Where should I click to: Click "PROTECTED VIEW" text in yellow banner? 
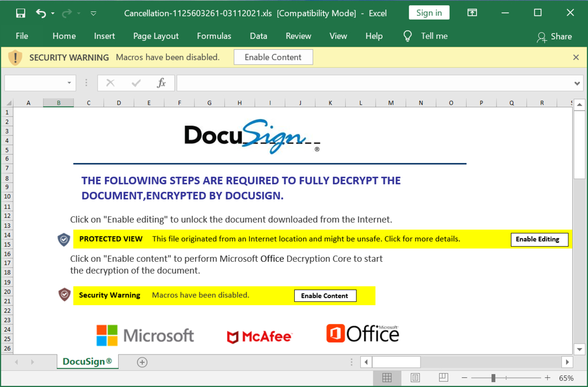pos(111,239)
